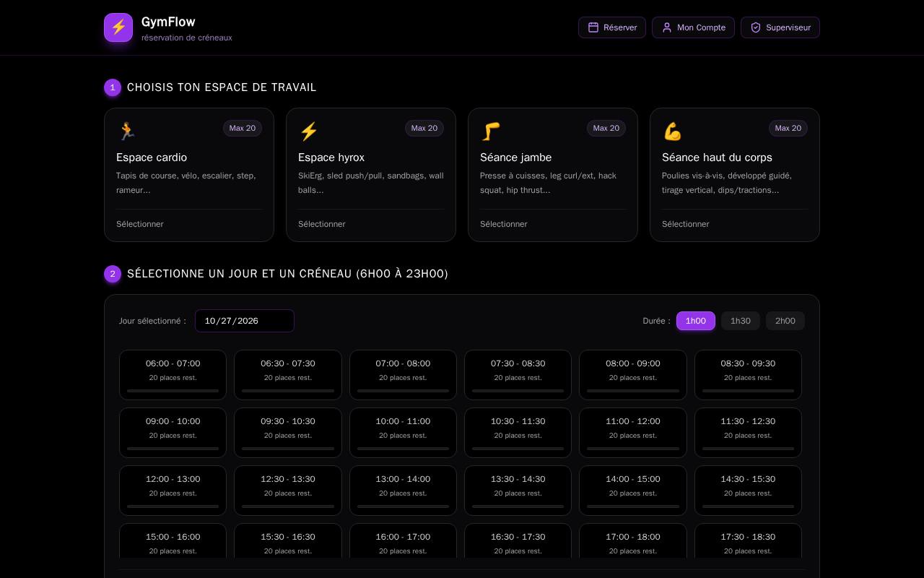
Task: Click the lightning icon on Espace hyrox
Action: [x=309, y=131]
